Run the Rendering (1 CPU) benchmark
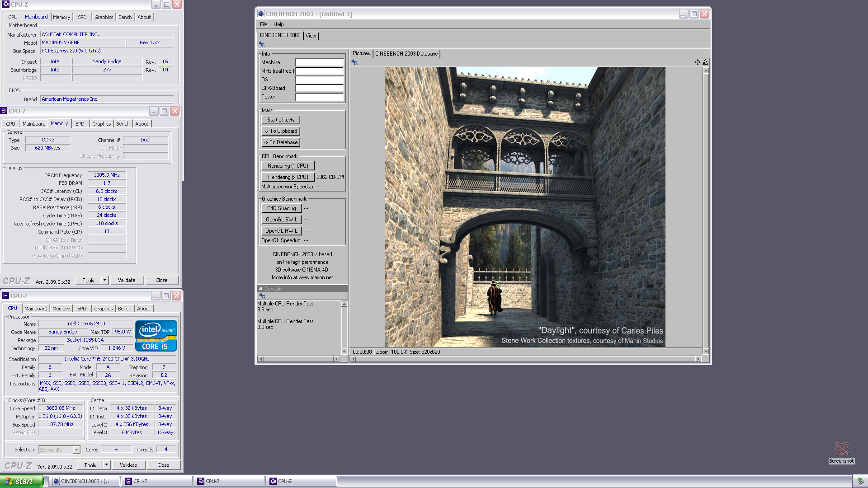Viewport: 868px width, 488px height. pos(288,166)
